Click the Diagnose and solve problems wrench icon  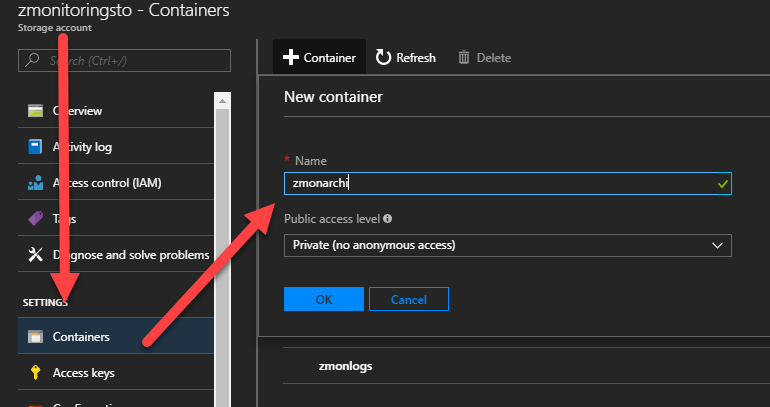[x=35, y=255]
